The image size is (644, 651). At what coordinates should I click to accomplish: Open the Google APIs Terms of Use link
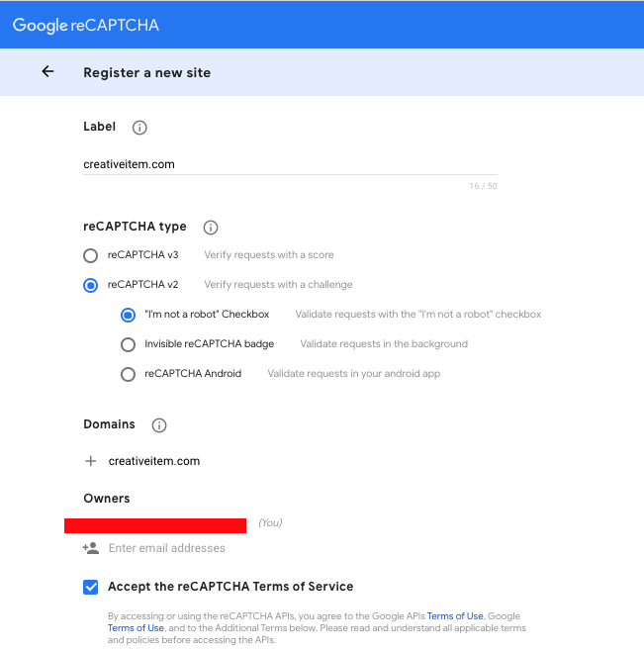click(455, 616)
